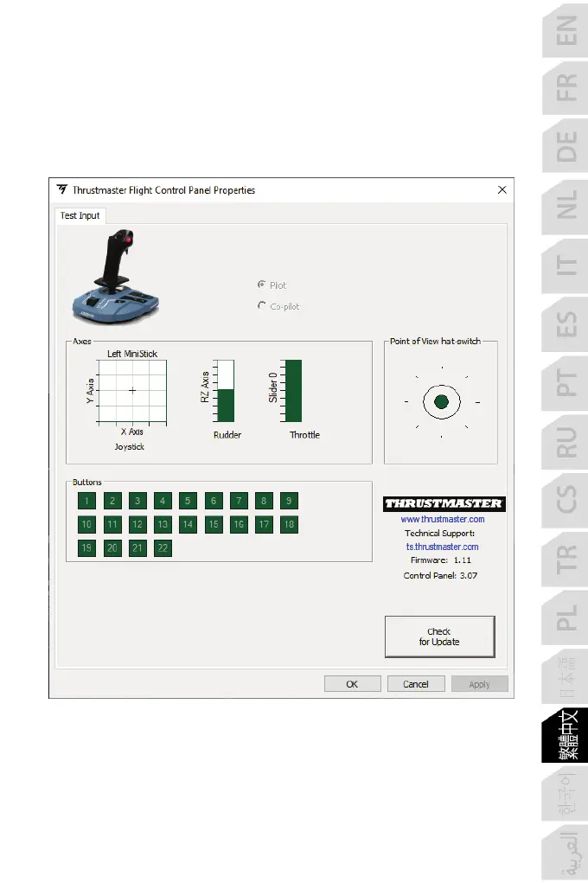Screen dimensions: 588x883
Task: Click Check for Update button
Action: [x=439, y=637]
